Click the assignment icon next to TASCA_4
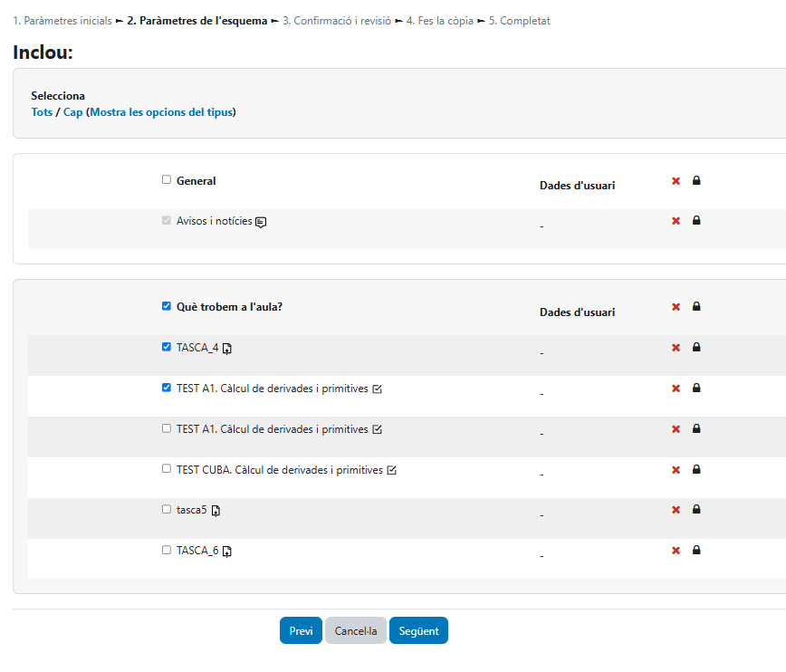 (227, 348)
